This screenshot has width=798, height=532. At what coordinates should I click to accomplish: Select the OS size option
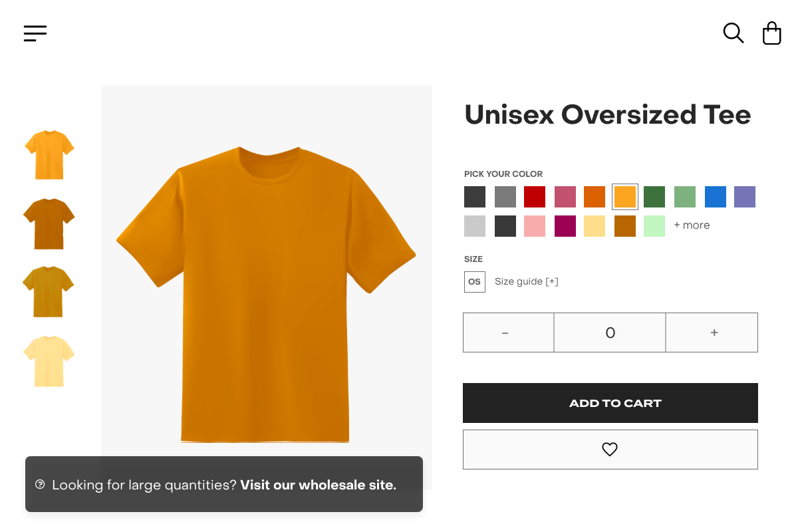click(474, 281)
